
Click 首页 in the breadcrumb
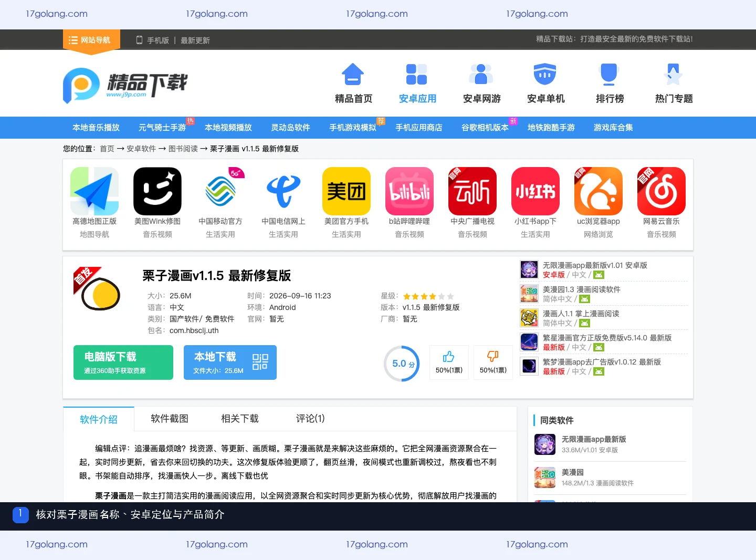point(107,149)
